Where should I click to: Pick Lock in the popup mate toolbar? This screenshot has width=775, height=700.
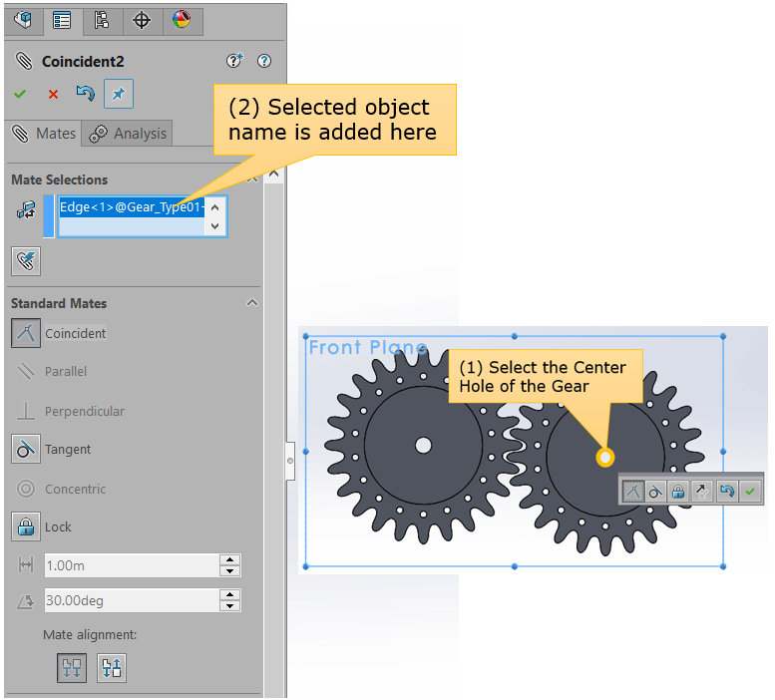678,491
